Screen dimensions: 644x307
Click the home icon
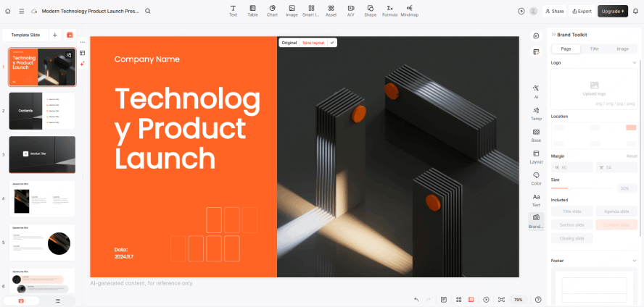[9, 11]
